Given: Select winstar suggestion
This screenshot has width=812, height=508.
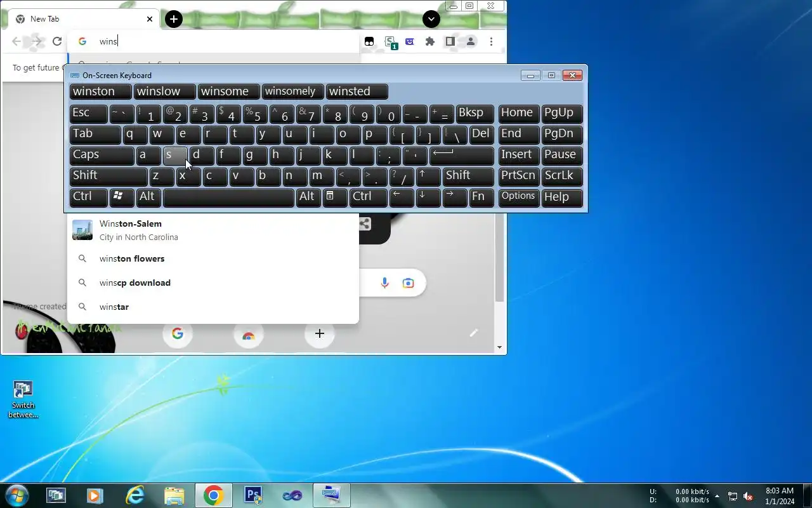Looking at the screenshot, I should [213, 307].
